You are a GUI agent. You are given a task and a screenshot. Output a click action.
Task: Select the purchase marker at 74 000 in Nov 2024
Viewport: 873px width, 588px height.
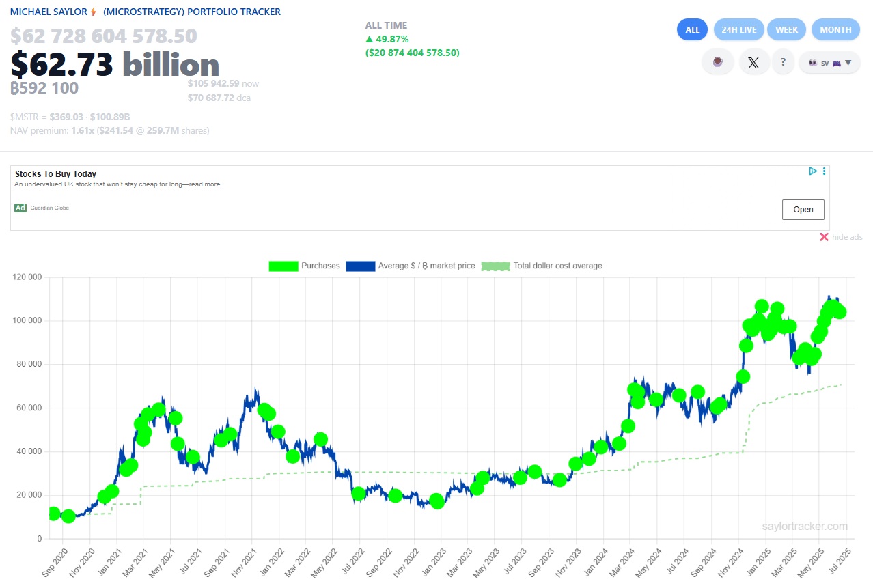[743, 376]
